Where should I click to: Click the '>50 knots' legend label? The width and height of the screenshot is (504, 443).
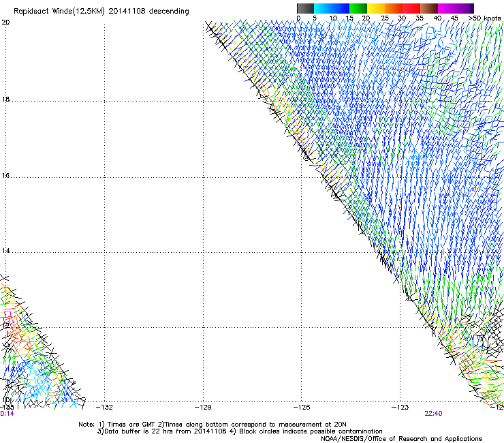click(x=484, y=18)
